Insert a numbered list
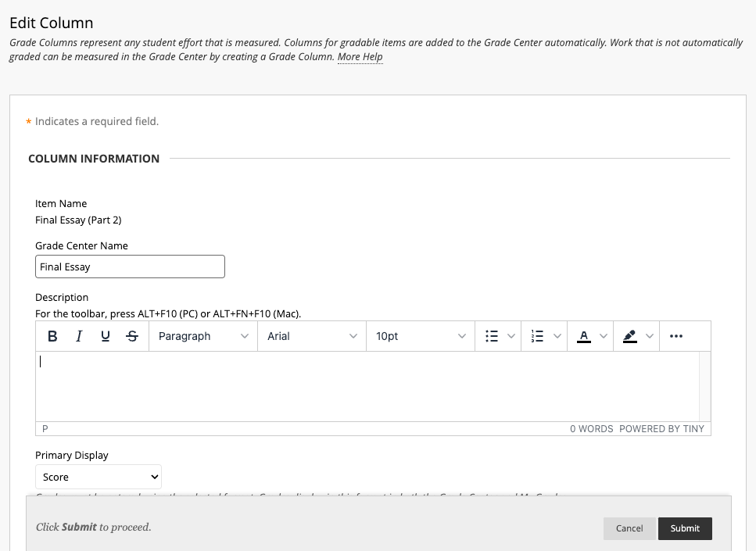Image resolution: width=756 pixels, height=551 pixels. point(537,336)
